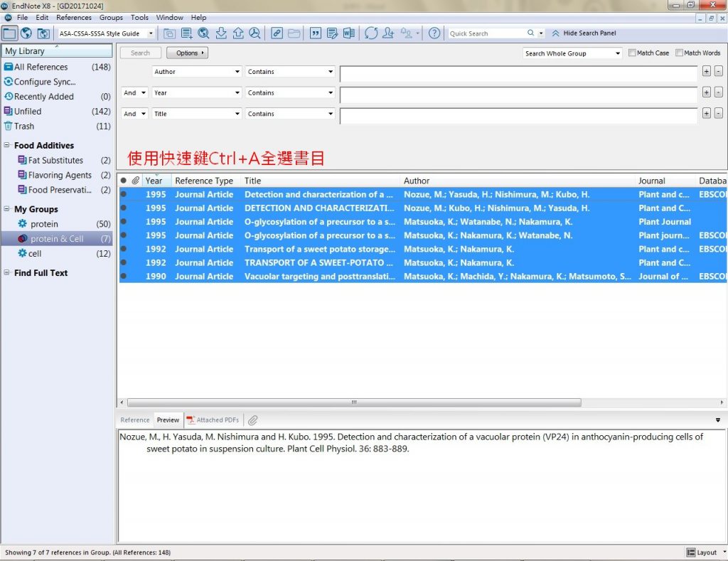Open the Window menu
Viewport: 728px width, 561px height.
[x=169, y=17]
